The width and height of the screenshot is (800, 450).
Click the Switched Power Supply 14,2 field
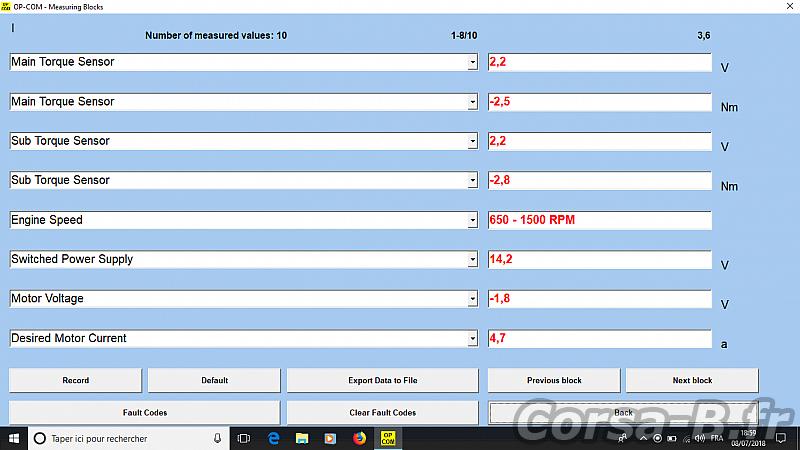pos(599,259)
